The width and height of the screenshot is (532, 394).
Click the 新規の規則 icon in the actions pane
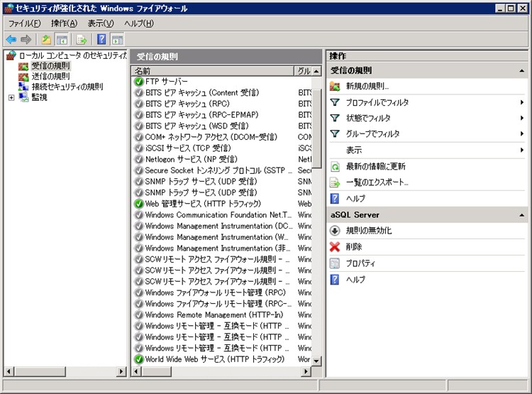coord(335,86)
